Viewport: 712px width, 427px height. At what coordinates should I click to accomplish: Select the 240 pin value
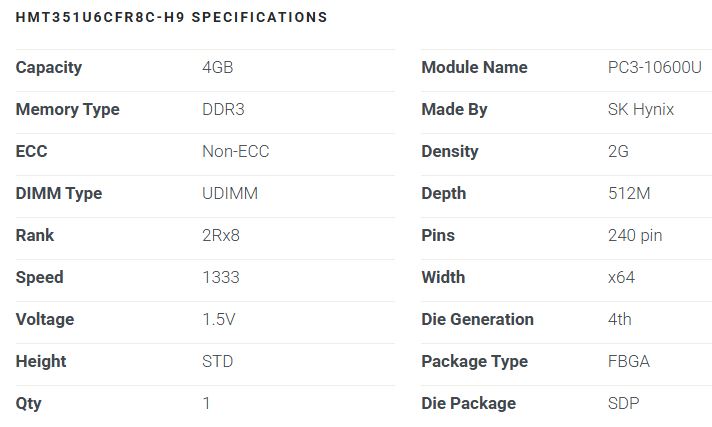(635, 236)
